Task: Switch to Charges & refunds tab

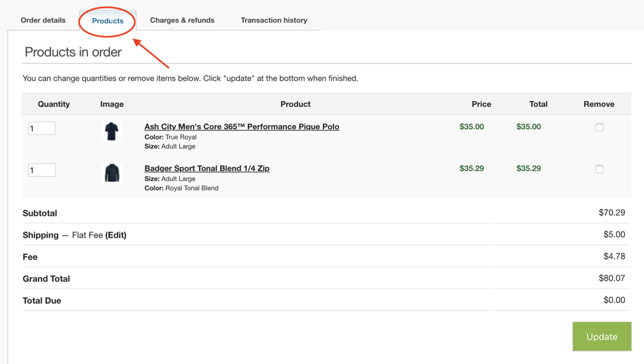Action: click(x=182, y=20)
